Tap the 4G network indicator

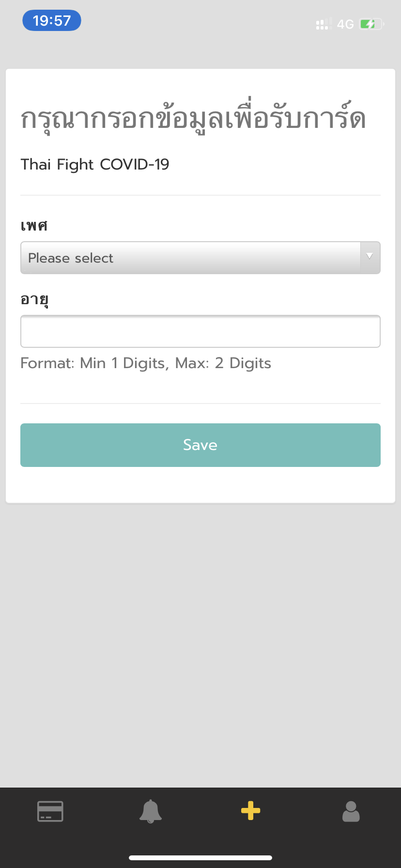pyautogui.click(x=345, y=24)
